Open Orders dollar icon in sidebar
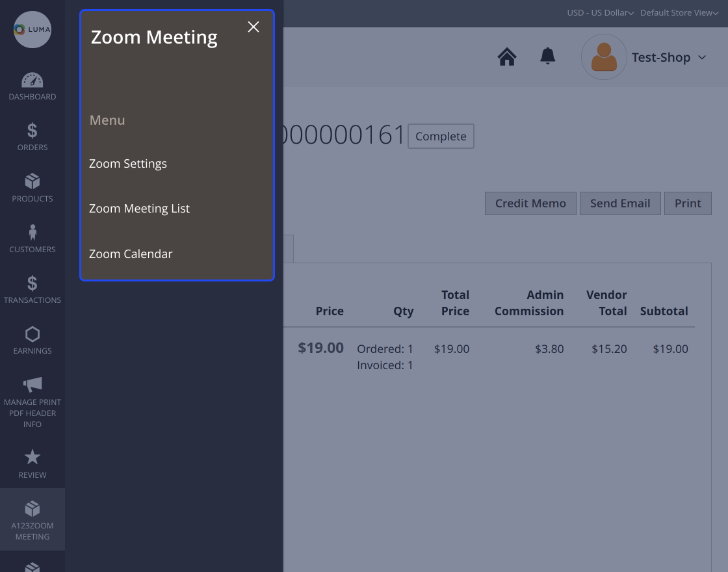Screen dimensions: 728x572 (x=32, y=131)
